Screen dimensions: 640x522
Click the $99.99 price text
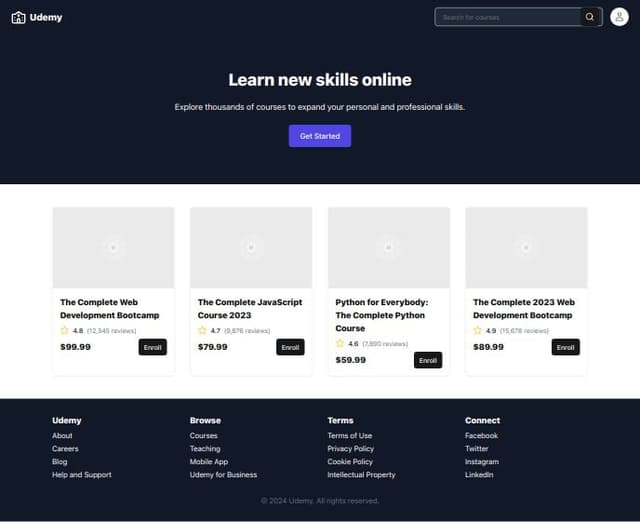click(76, 347)
